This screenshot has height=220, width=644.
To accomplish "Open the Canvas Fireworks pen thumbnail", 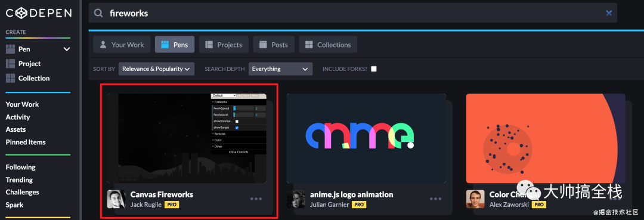I will [x=187, y=138].
